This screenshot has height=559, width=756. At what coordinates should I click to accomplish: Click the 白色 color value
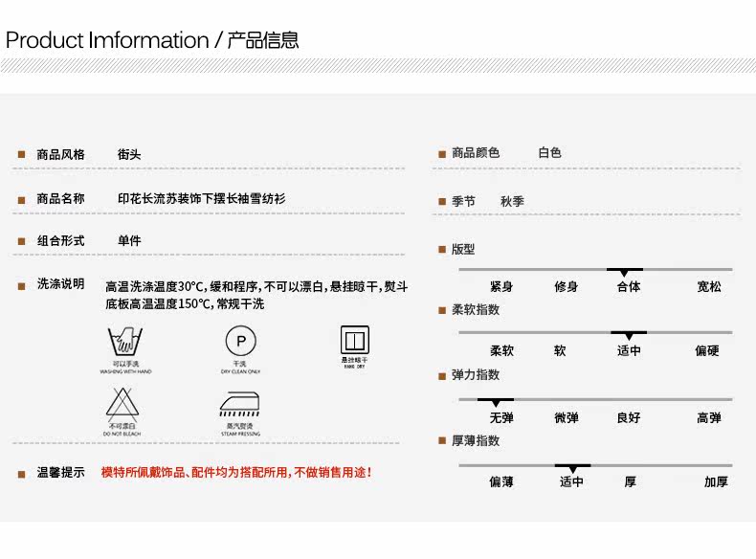click(x=549, y=153)
